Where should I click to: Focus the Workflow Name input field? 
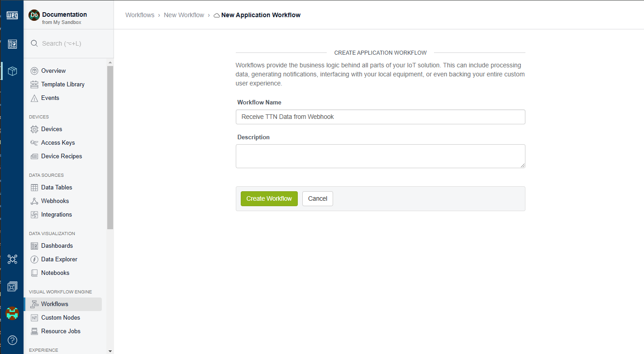pos(380,117)
